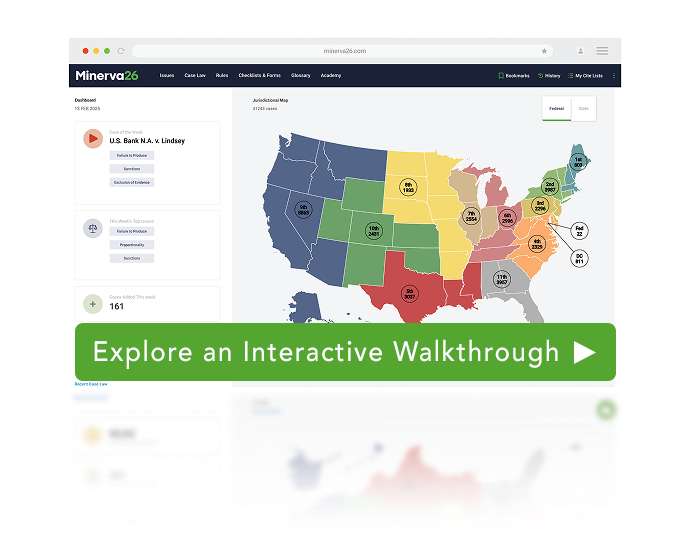Screen dimensions: 691x545
Task: Click the Case of the Week play icon
Action: tap(93, 139)
